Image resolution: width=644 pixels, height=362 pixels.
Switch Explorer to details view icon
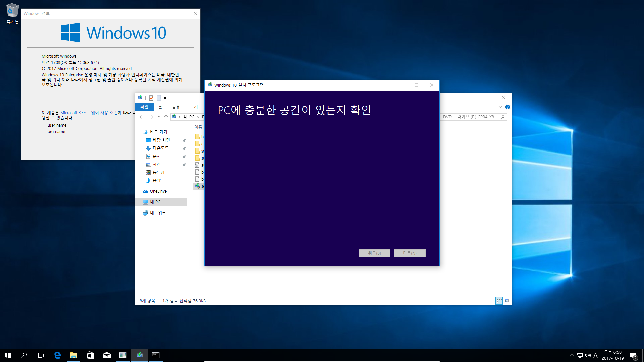tap(499, 301)
